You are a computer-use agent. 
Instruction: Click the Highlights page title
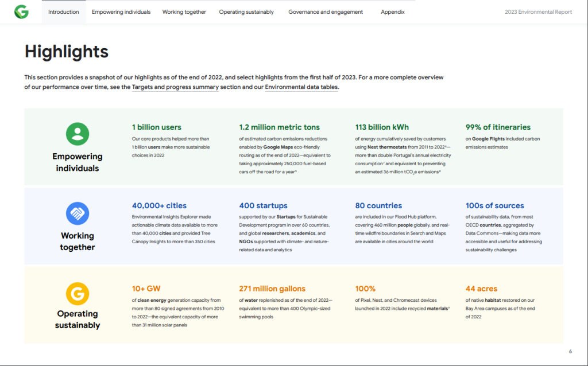click(67, 51)
